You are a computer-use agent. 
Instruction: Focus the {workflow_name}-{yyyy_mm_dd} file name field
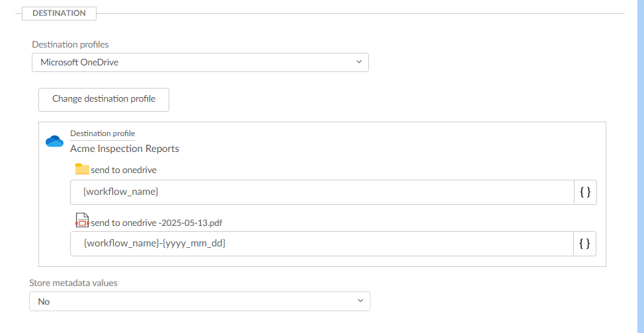click(321, 244)
